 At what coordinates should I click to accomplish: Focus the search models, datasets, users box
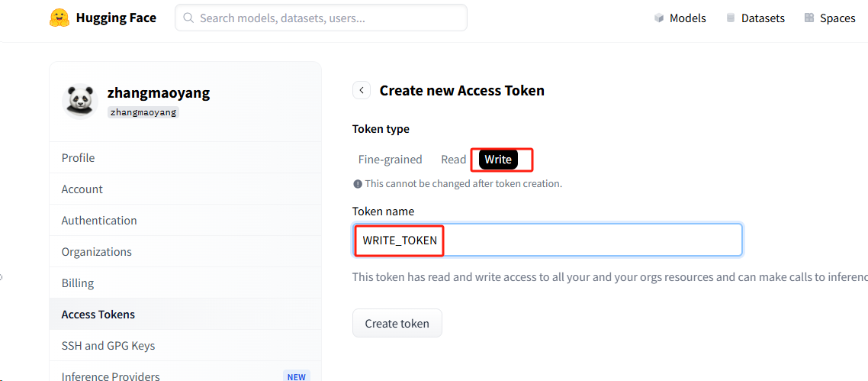coord(321,18)
